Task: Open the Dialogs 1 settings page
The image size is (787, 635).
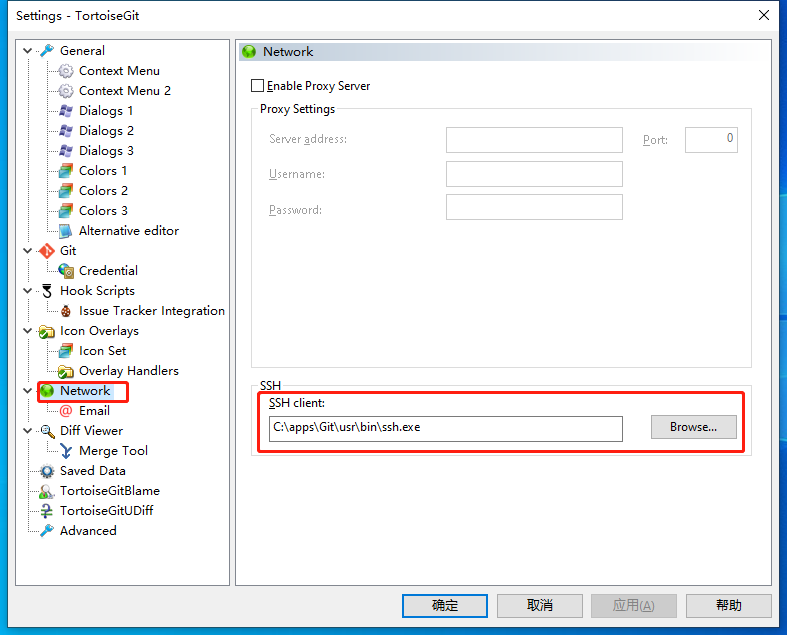Action: (x=106, y=111)
